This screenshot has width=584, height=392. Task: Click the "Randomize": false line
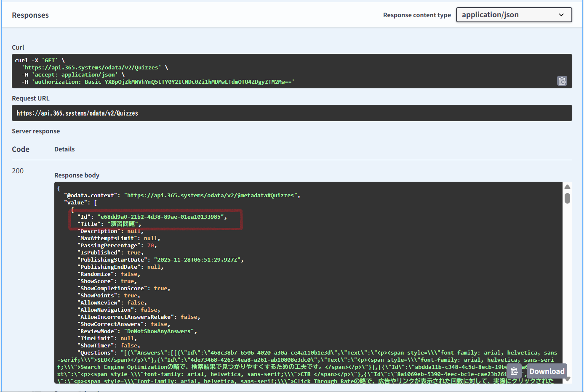[109, 274]
